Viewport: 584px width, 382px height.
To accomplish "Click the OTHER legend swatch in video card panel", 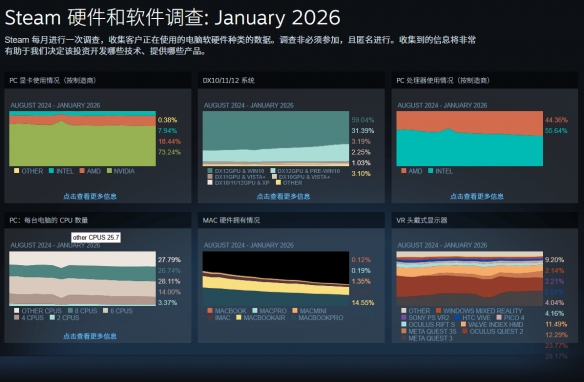I will [16, 171].
